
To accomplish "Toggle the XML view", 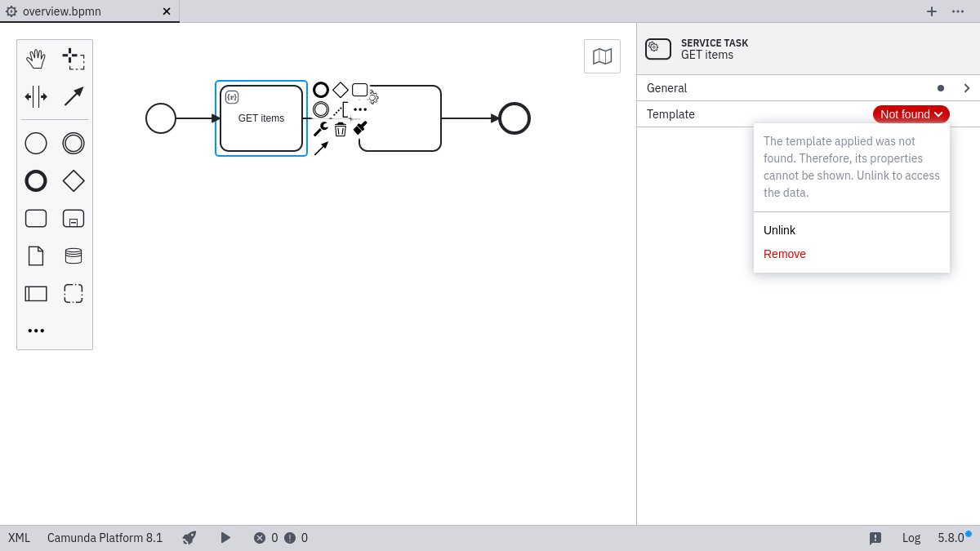I will point(19,538).
